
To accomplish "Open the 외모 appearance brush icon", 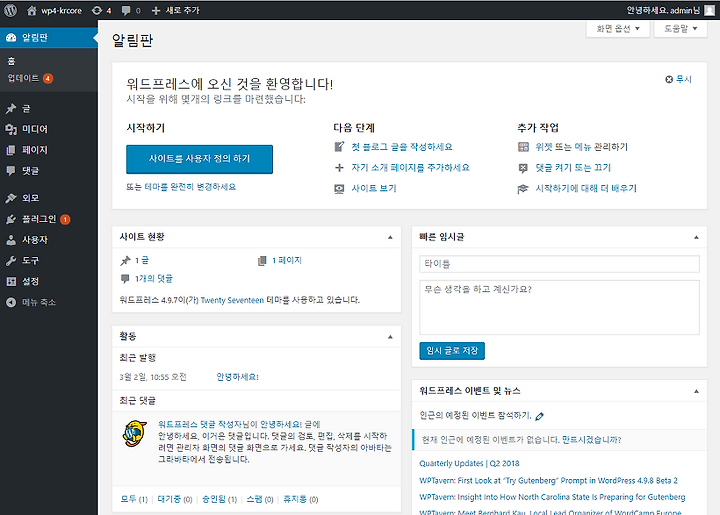I will (x=11, y=198).
